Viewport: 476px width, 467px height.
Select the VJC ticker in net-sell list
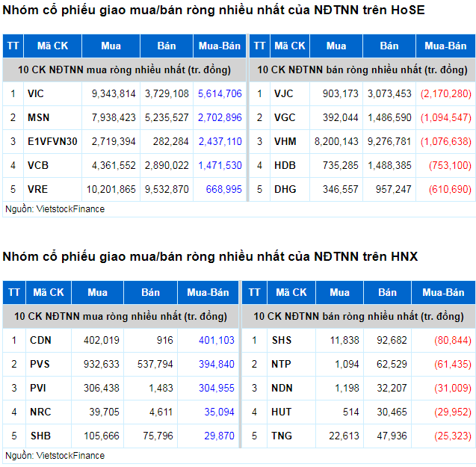(283, 93)
